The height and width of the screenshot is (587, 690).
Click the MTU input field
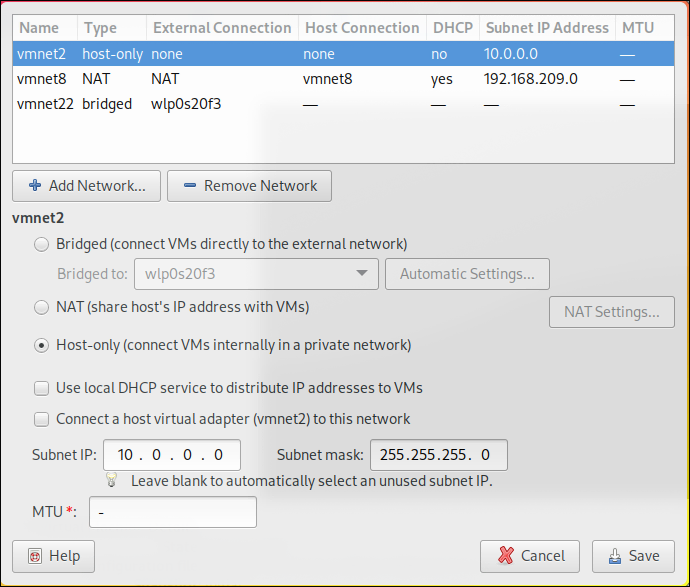coord(173,513)
